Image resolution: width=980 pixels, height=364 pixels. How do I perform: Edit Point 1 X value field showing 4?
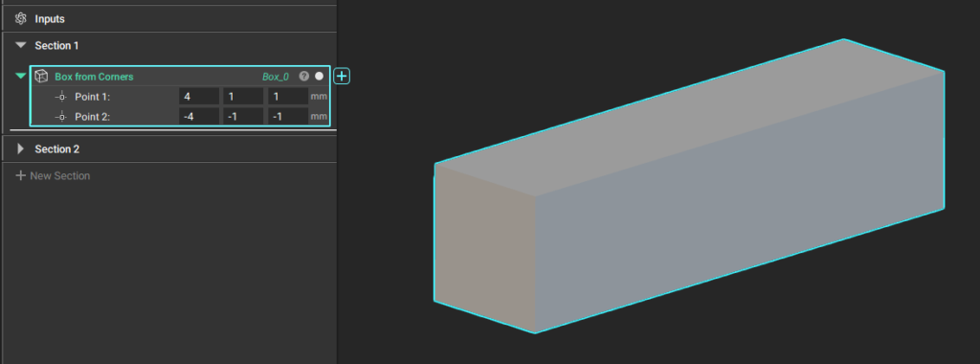199,97
